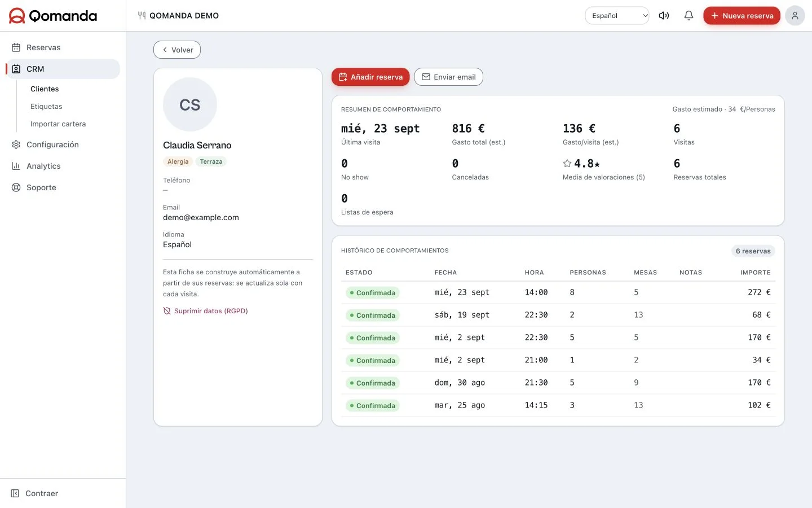Click the CRM contact icon

pyautogui.click(x=16, y=69)
